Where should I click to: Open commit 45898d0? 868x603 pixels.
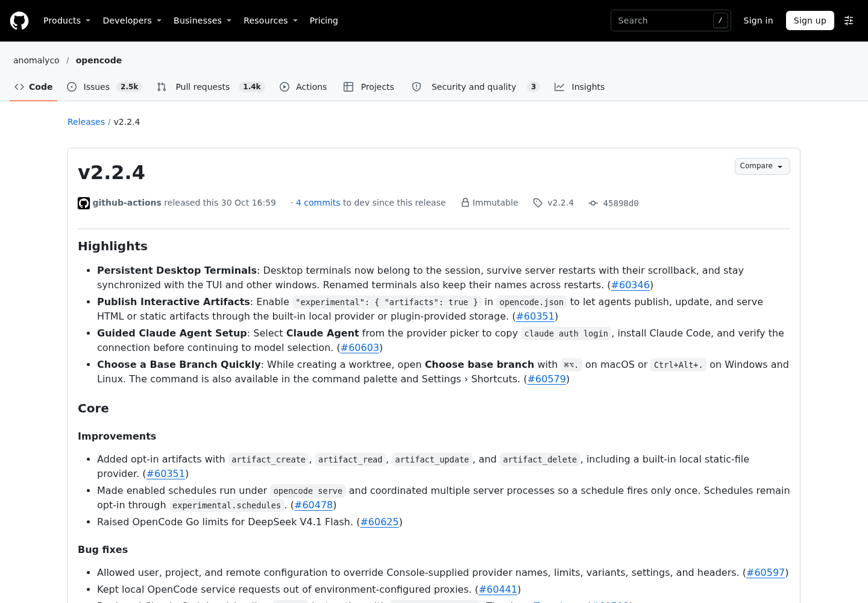click(620, 203)
